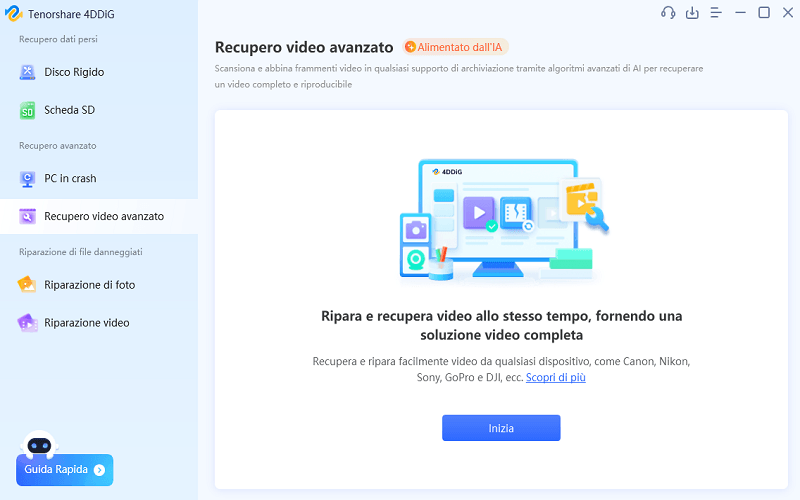Click the download icon in title bar
Image resolution: width=800 pixels, height=500 pixels.
coord(692,13)
